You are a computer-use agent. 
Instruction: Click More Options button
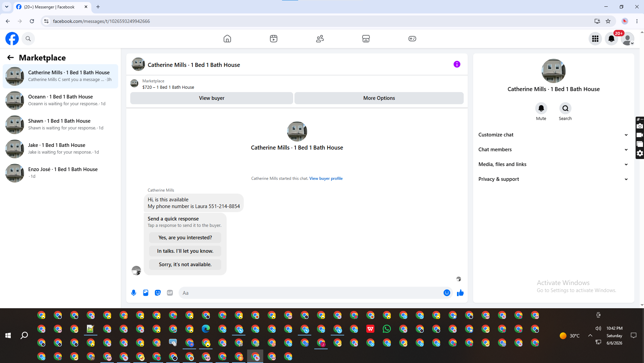[379, 98]
